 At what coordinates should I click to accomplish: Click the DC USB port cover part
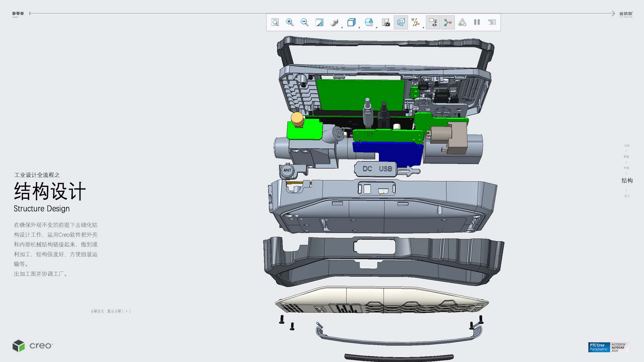pyautogui.click(x=376, y=169)
